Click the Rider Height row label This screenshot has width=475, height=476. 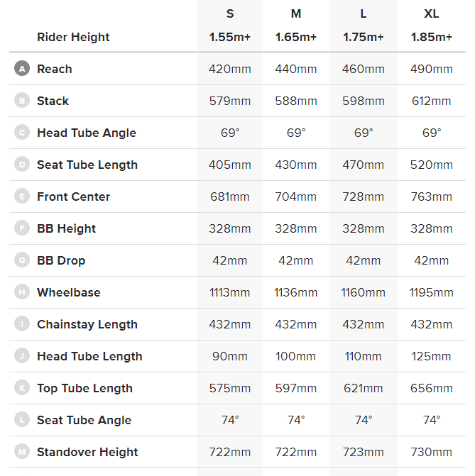[73, 37]
